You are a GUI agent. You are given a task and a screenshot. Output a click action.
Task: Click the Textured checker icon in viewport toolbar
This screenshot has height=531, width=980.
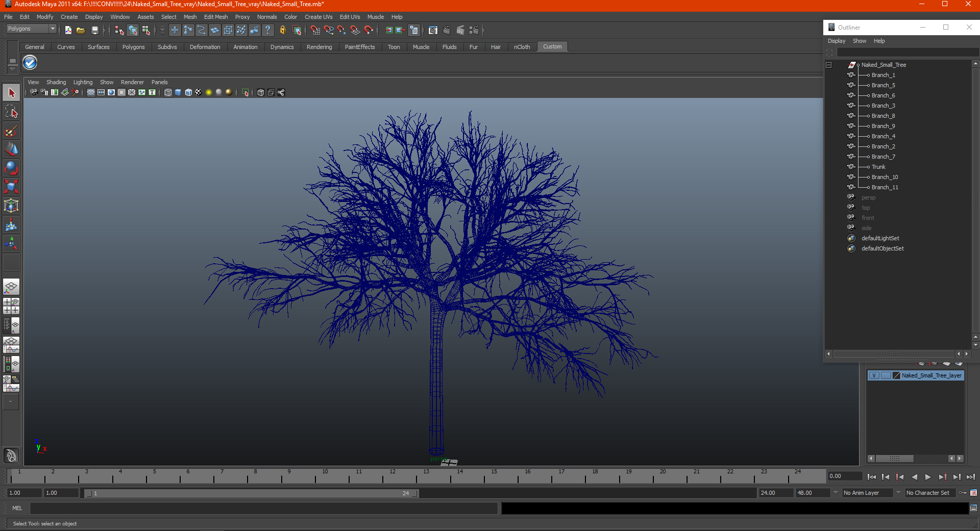tap(198, 92)
